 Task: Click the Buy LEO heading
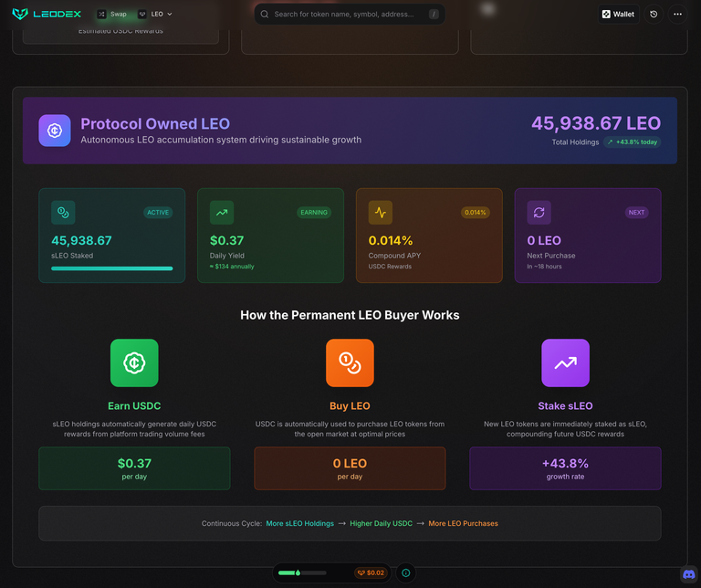(x=350, y=406)
